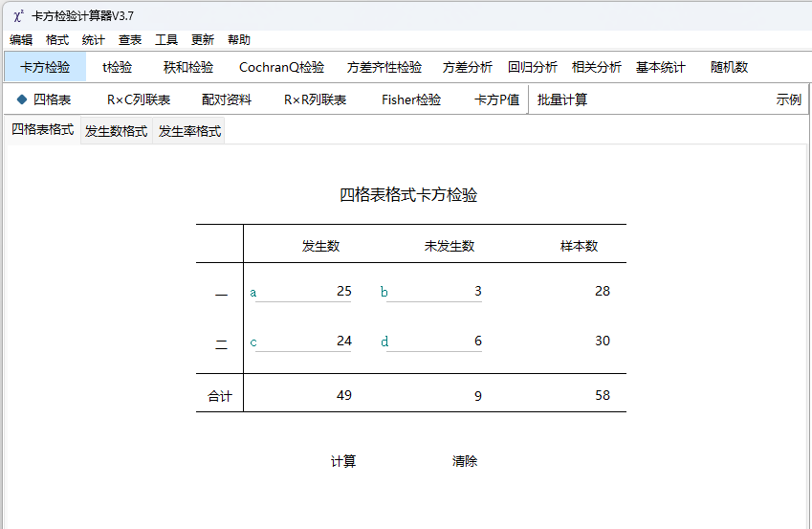Switch to the 相关分析 tab
Image resolution: width=812 pixels, height=529 pixels.
[x=597, y=67]
